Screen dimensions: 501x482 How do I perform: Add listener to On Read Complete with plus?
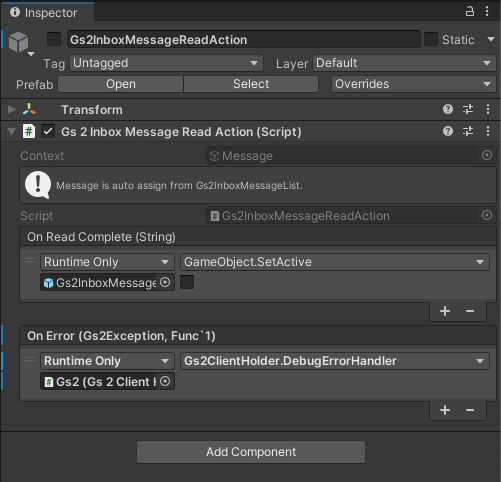click(x=445, y=311)
